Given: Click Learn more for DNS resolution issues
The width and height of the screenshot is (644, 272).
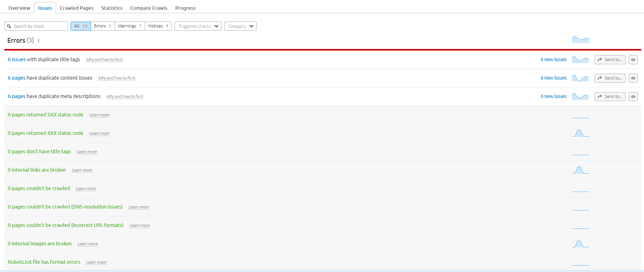Looking at the screenshot, I should (139, 207).
